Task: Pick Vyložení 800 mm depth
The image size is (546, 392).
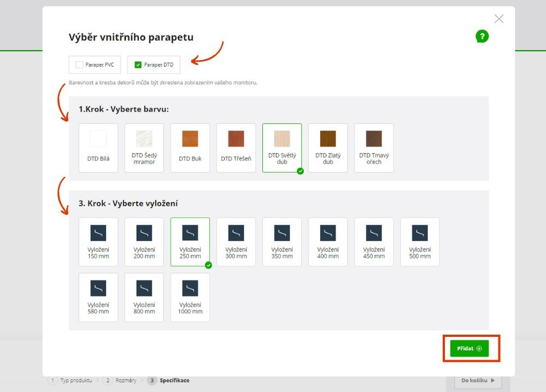Action: point(144,297)
